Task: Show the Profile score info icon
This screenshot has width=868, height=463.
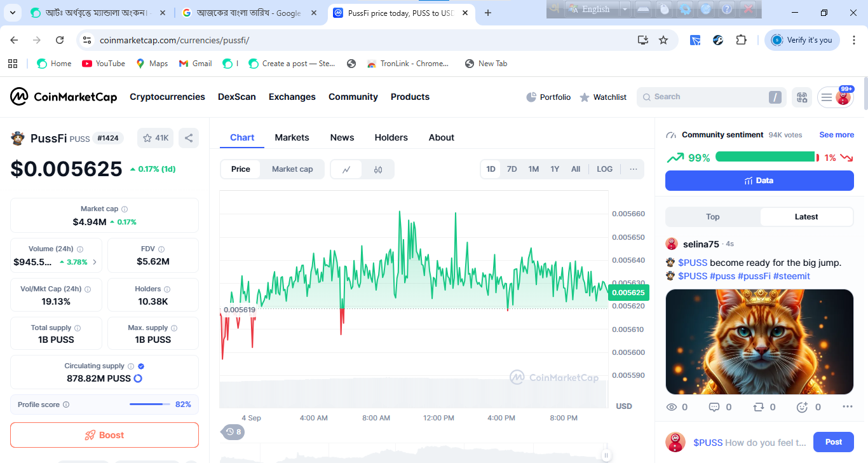Action: (66, 404)
